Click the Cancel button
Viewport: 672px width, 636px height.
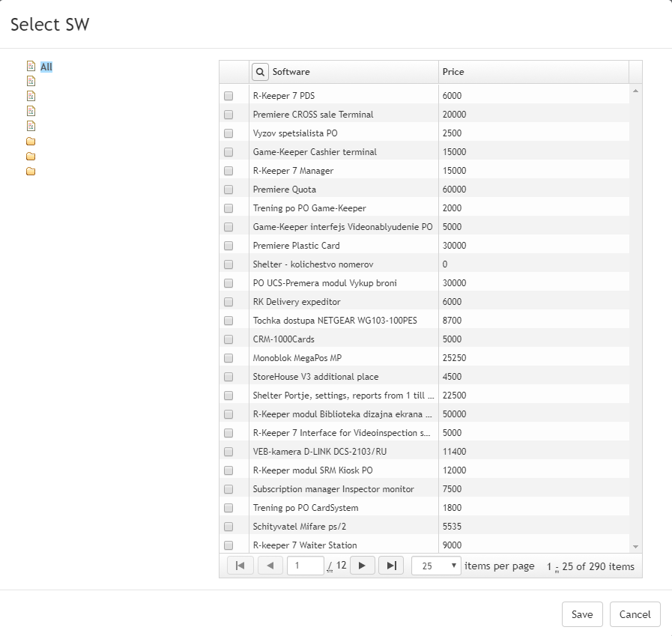click(x=635, y=614)
